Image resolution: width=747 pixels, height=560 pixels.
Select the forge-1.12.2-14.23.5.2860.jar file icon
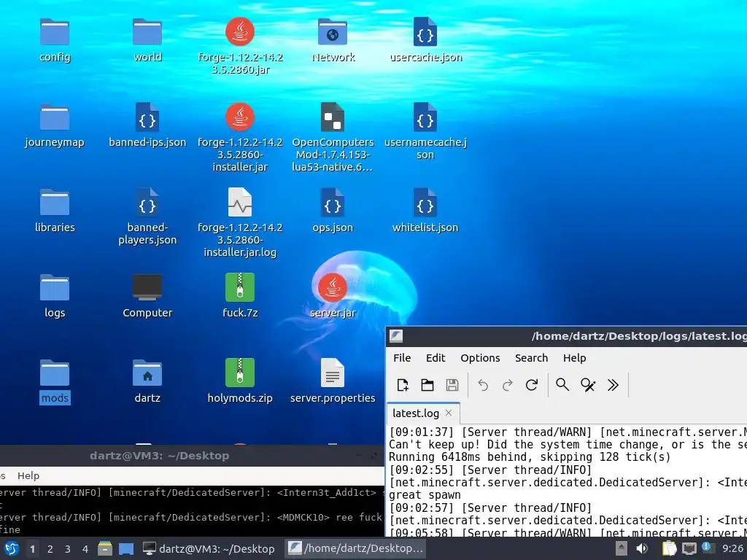pyautogui.click(x=239, y=32)
